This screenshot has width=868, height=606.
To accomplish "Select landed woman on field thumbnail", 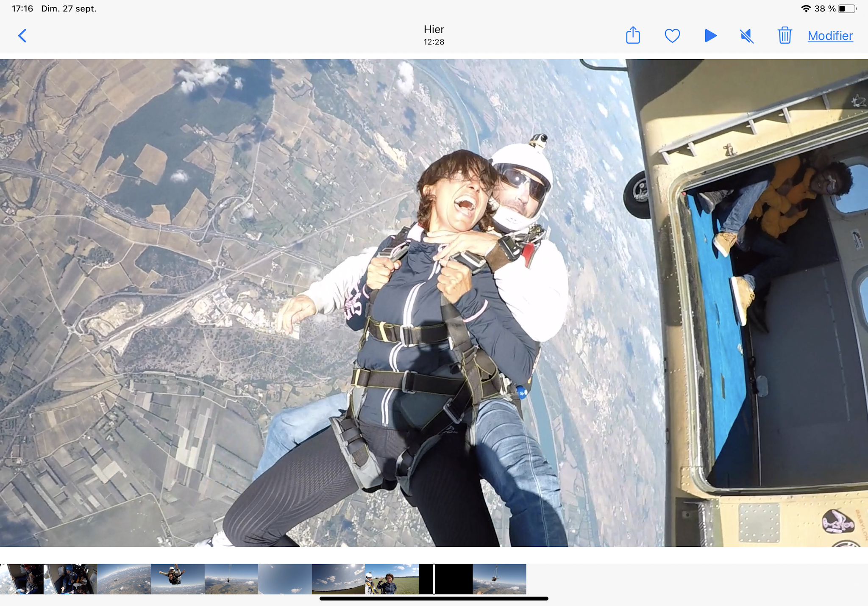I will 392,579.
